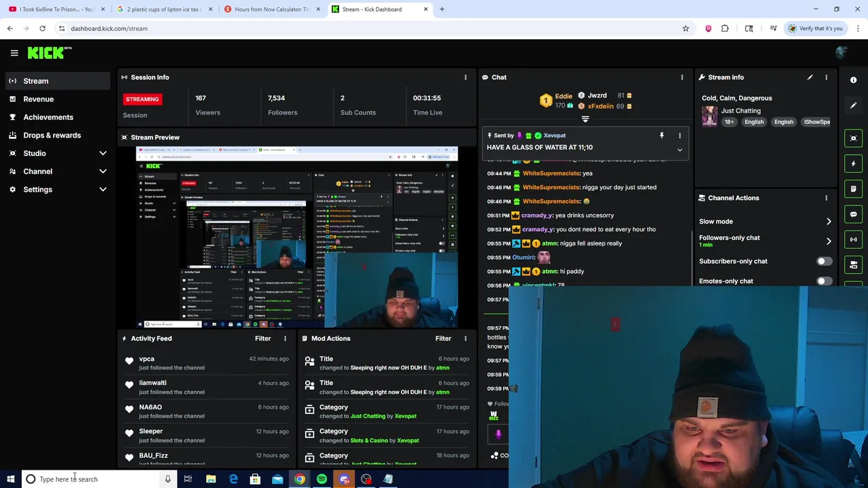Image resolution: width=868 pixels, height=488 pixels.
Task: Click Just Chatting category thumbnail
Action: click(x=709, y=116)
